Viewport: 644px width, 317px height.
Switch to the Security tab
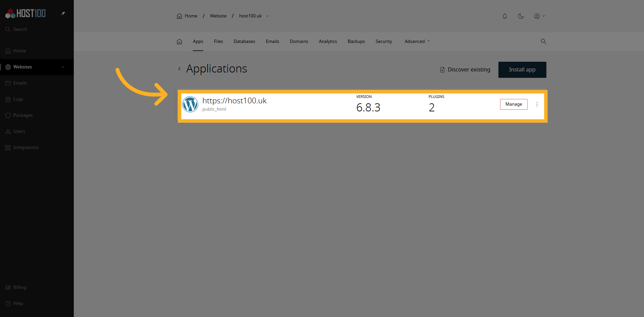click(384, 42)
